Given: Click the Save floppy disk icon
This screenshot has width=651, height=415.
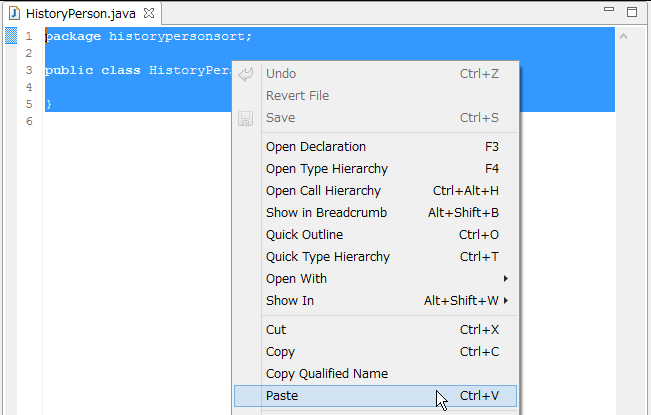Looking at the screenshot, I should 245,119.
